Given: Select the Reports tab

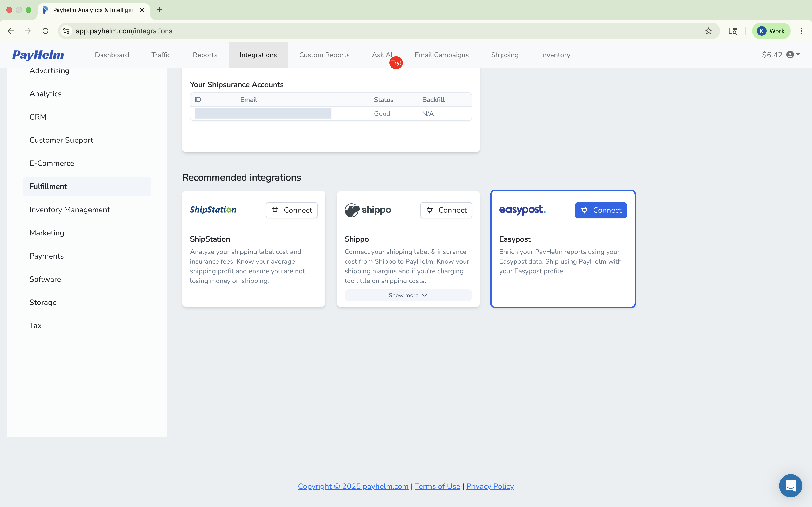Looking at the screenshot, I should click(x=205, y=55).
